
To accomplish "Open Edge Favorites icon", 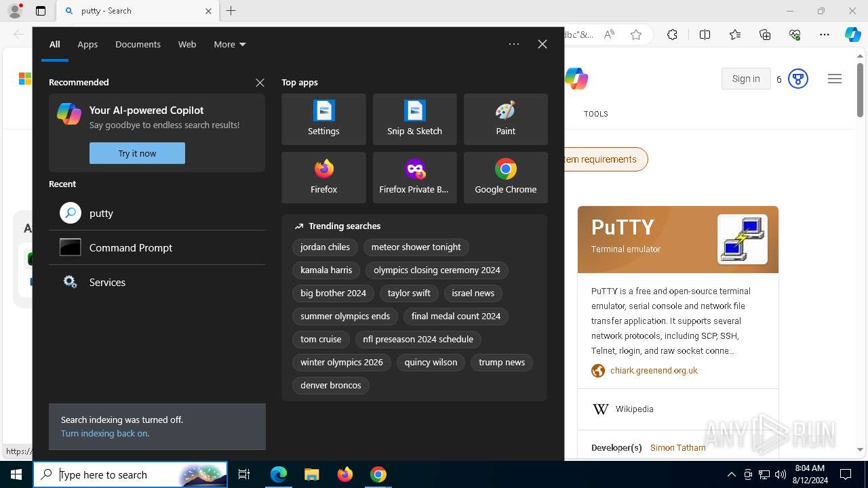I will 735,35.
